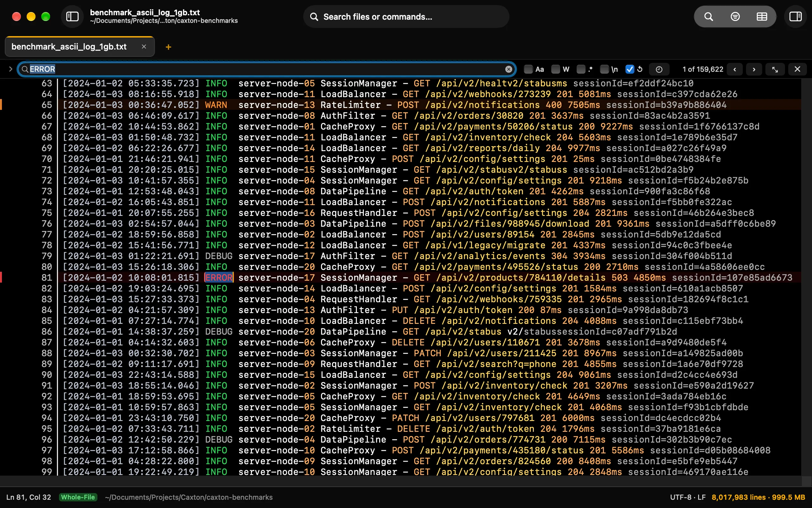Click the filter lines icon in toolbar
Viewport: 812px width, 508px height.
click(x=735, y=17)
